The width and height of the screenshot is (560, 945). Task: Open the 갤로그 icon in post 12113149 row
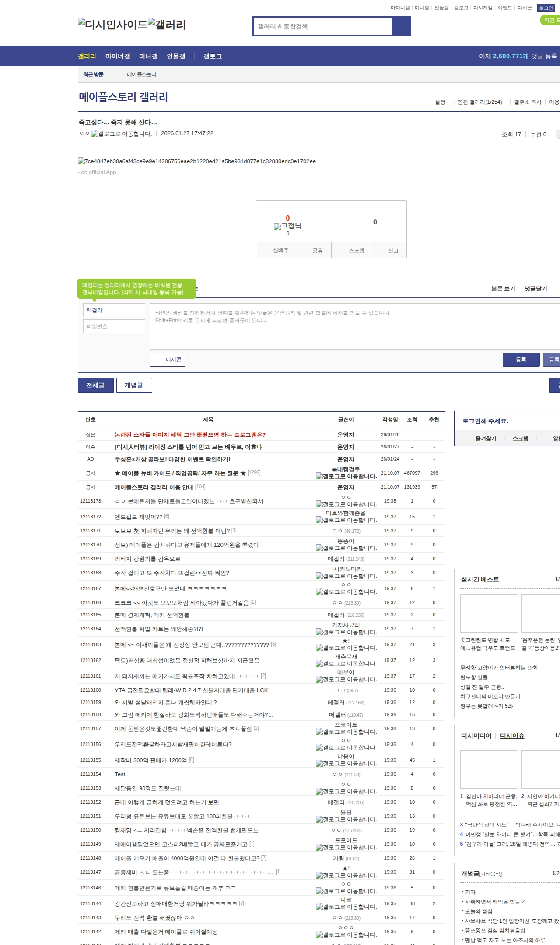pyautogui.click(x=346, y=847)
